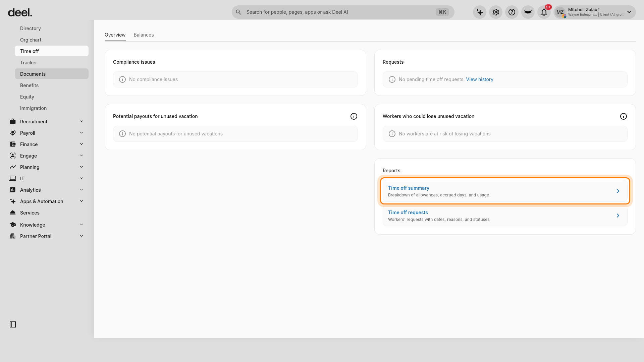The image size is (644, 362).
Task: Click the Finance wallet icon
Action: click(13, 144)
